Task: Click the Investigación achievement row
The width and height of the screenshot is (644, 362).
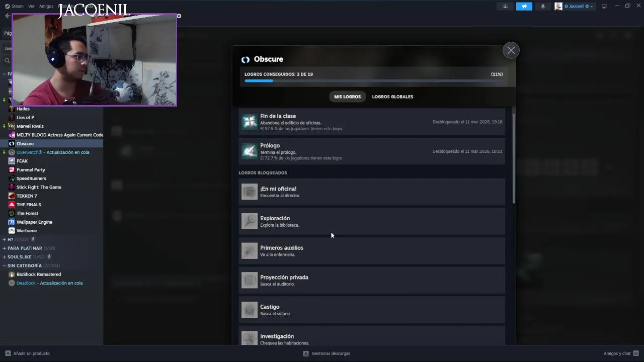Action: tap(372, 335)
